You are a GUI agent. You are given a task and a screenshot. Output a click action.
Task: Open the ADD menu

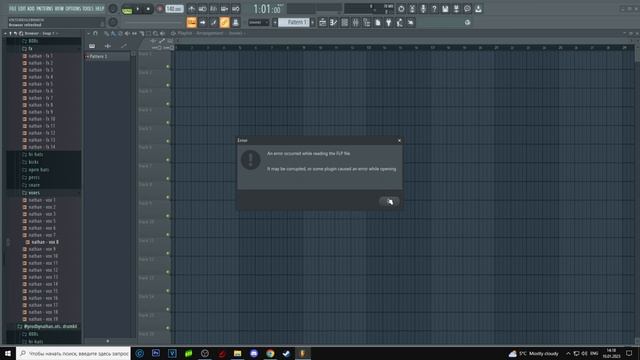click(x=31, y=9)
